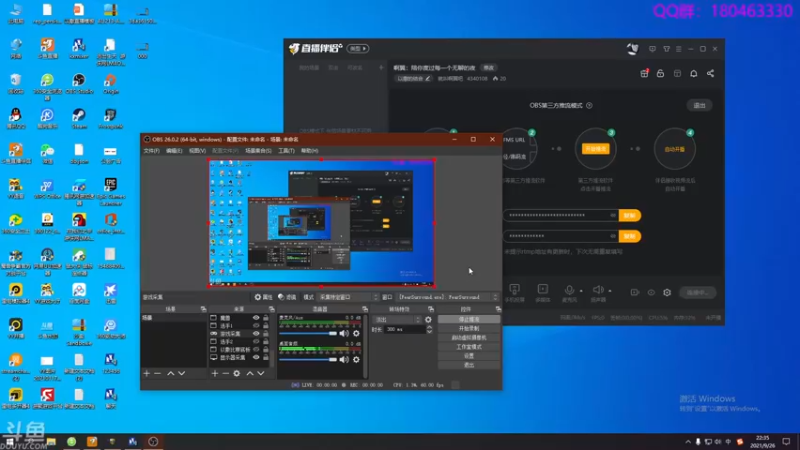Open source properties gear below Sources list

click(x=237, y=373)
